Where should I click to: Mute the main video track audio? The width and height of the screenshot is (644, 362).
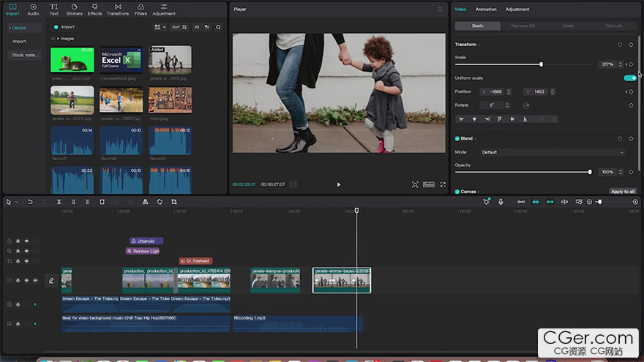(x=35, y=280)
